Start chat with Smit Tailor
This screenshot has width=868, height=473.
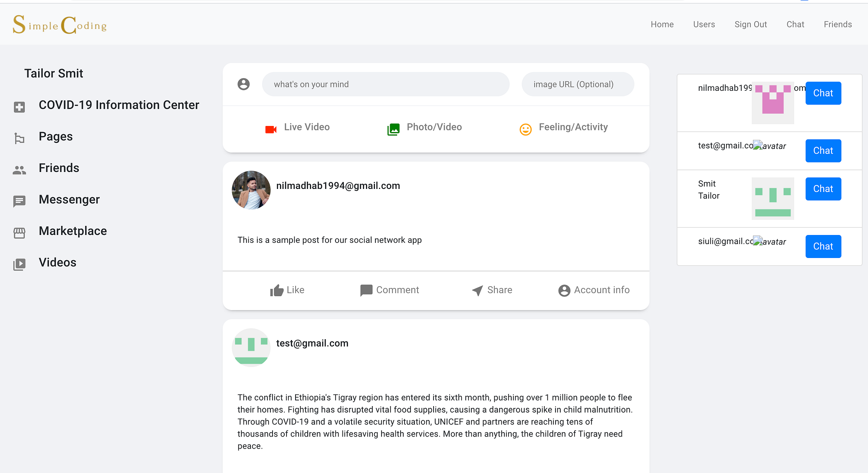click(823, 189)
